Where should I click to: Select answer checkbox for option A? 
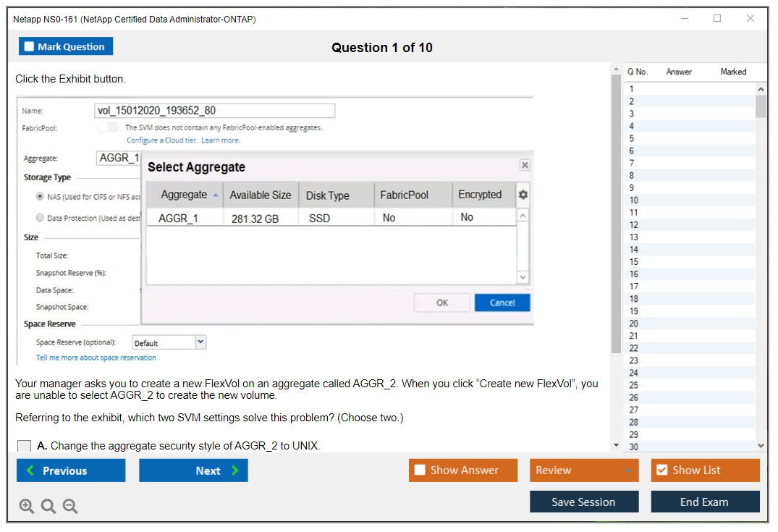[25, 446]
